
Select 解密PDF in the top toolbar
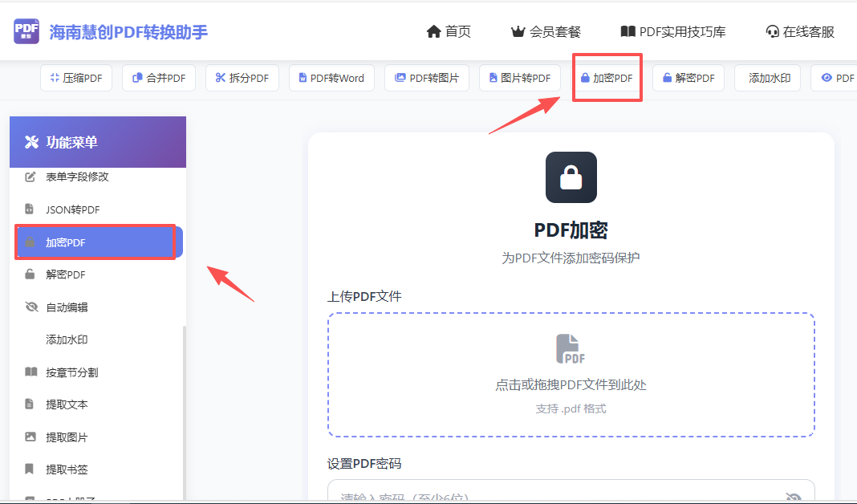(688, 78)
